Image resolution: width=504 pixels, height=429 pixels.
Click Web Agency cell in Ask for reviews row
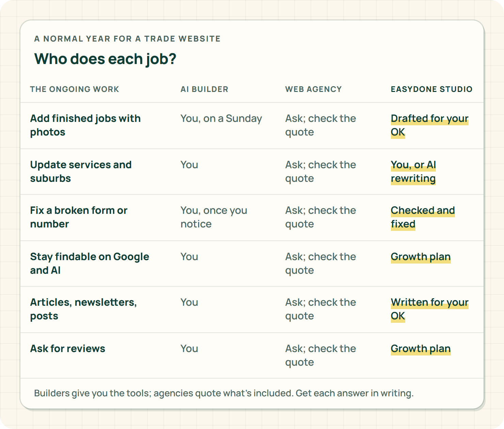coord(321,355)
